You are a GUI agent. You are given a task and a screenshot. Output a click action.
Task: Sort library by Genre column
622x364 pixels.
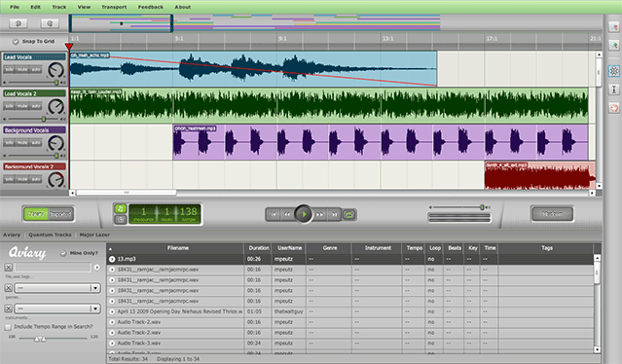(330, 248)
